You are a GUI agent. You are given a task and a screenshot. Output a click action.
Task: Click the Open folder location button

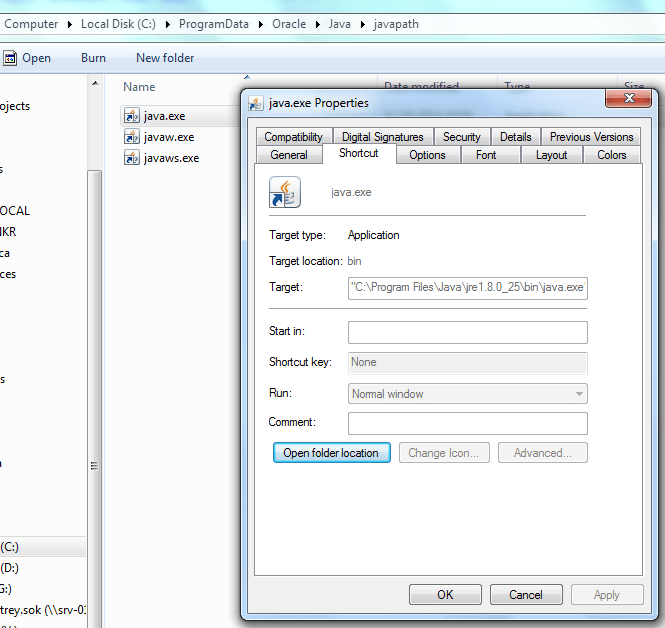[x=332, y=453]
